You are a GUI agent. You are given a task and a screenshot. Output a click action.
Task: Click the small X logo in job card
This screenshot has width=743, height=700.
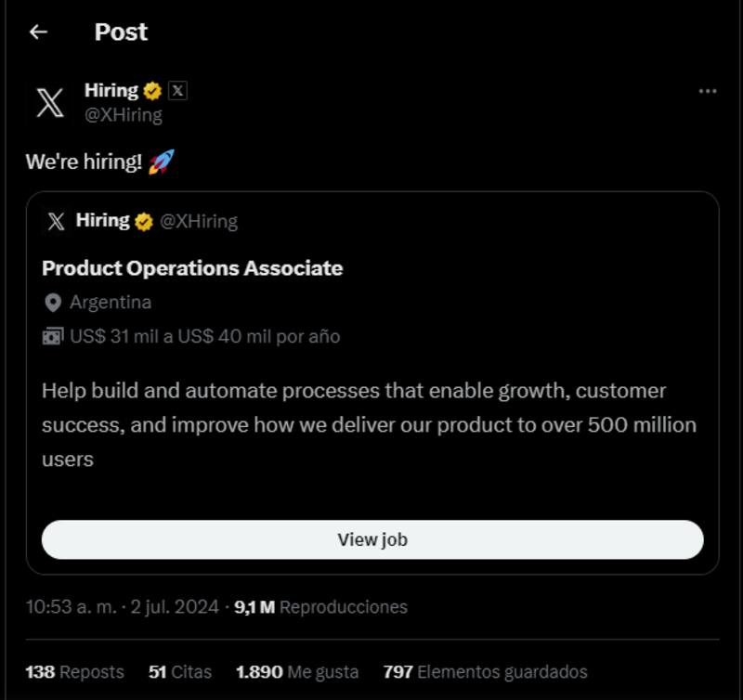pos(57,221)
